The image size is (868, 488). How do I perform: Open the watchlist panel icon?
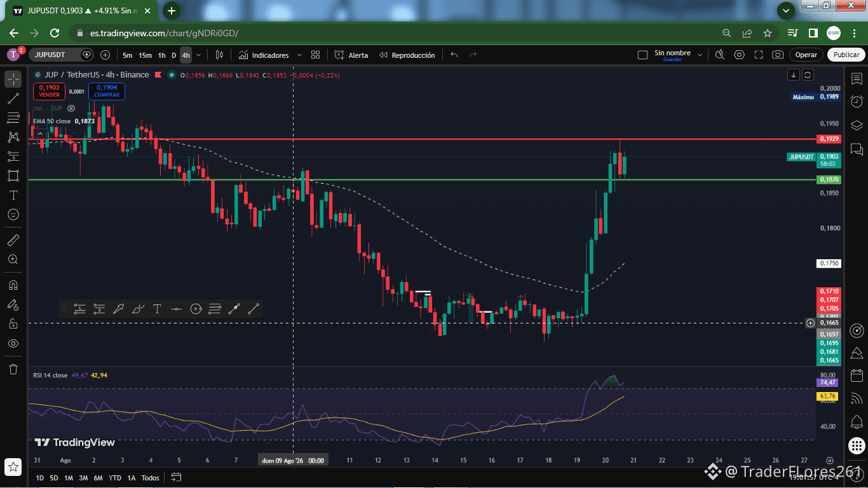tap(857, 78)
